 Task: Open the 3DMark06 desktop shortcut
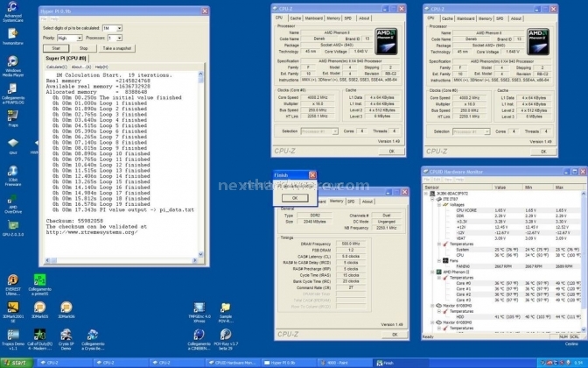coord(66,310)
